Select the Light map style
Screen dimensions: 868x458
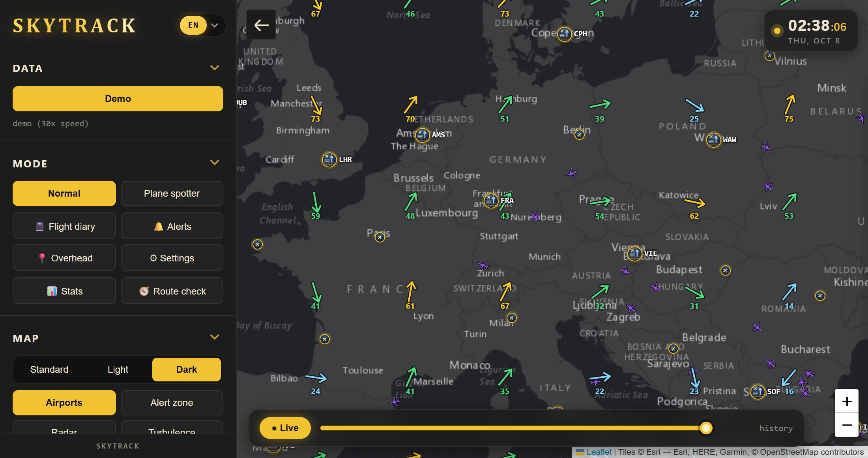tap(118, 370)
